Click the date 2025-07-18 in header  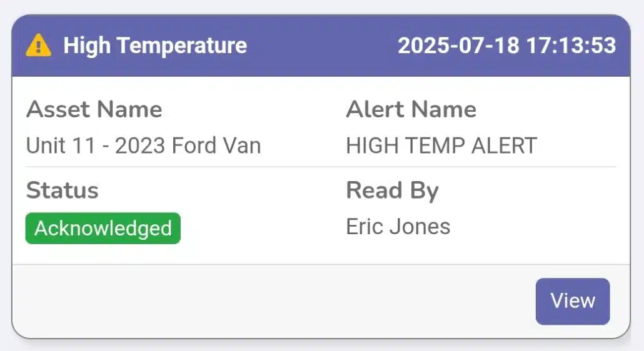[458, 46]
